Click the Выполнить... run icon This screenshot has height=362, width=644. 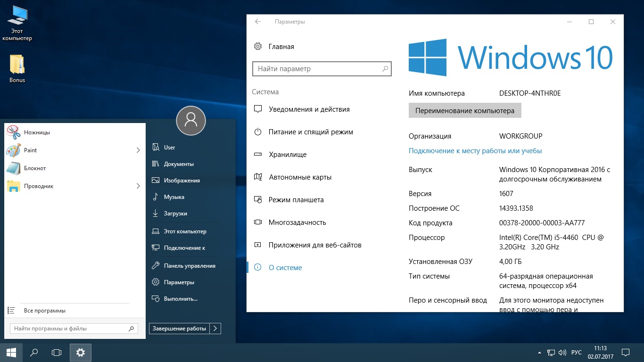[156, 299]
